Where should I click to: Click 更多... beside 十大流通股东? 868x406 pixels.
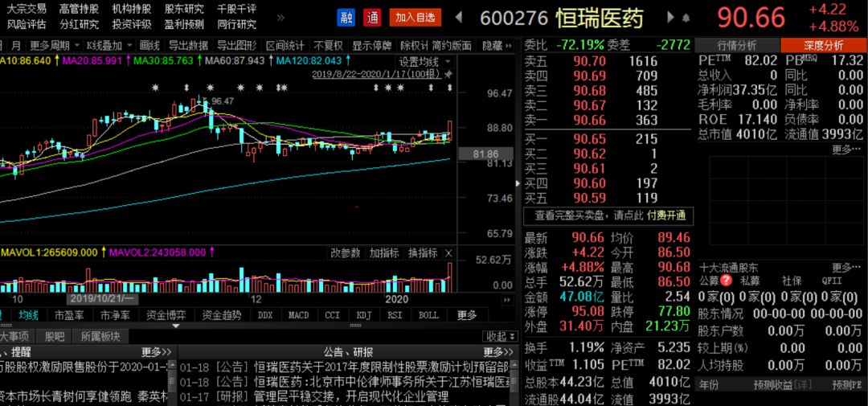(847, 267)
